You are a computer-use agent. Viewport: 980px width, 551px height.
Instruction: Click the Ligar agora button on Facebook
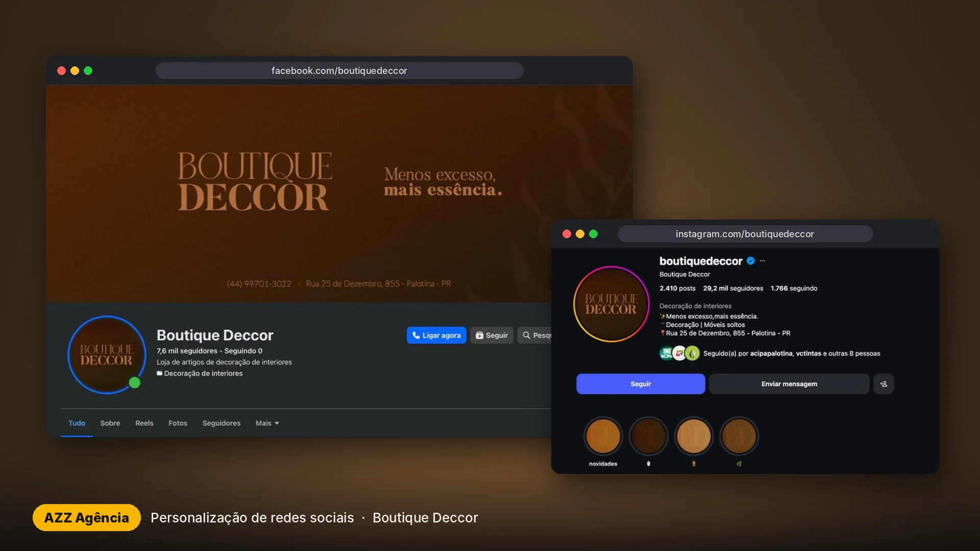436,335
